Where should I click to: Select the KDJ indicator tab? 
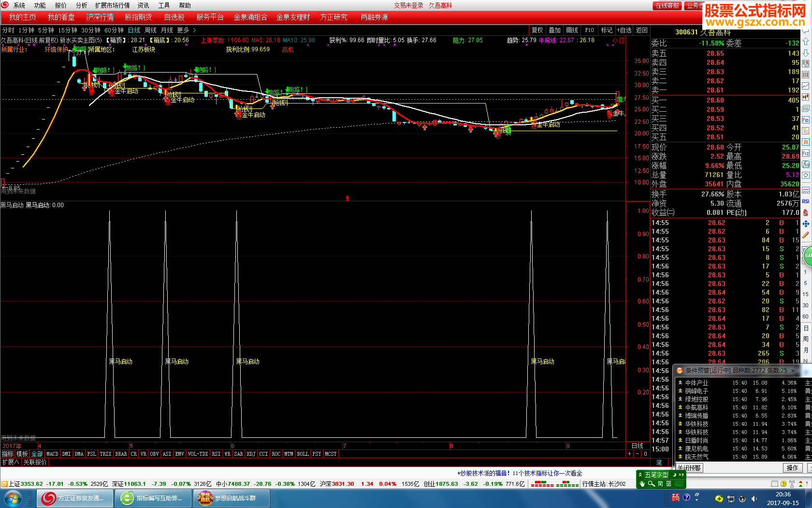251,454
